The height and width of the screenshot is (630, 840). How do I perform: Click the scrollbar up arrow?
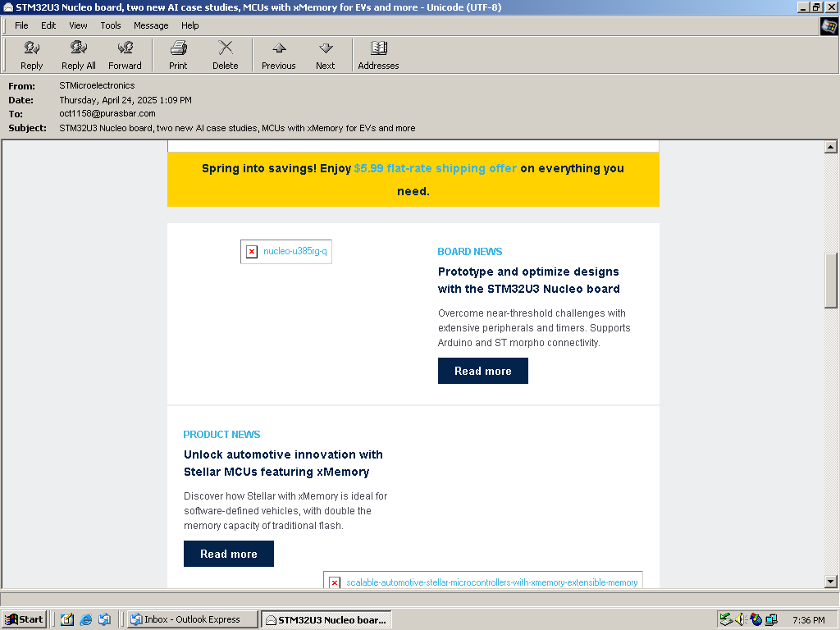[830, 147]
